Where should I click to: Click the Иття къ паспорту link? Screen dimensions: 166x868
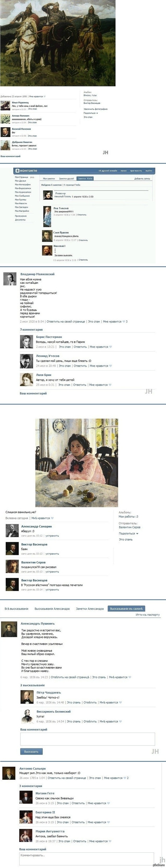[147, 615]
